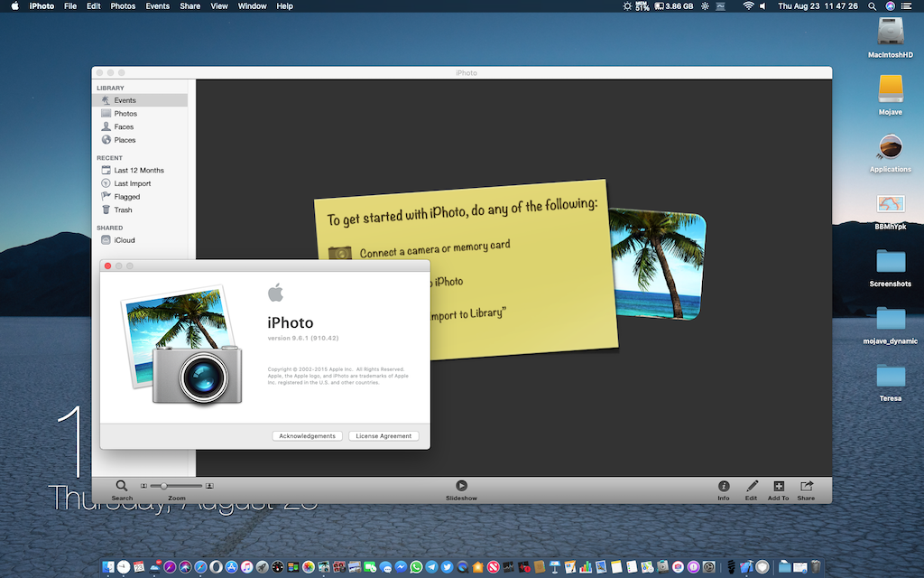Open the Edit menu
Viewport: 924px width, 578px height.
coord(94,6)
